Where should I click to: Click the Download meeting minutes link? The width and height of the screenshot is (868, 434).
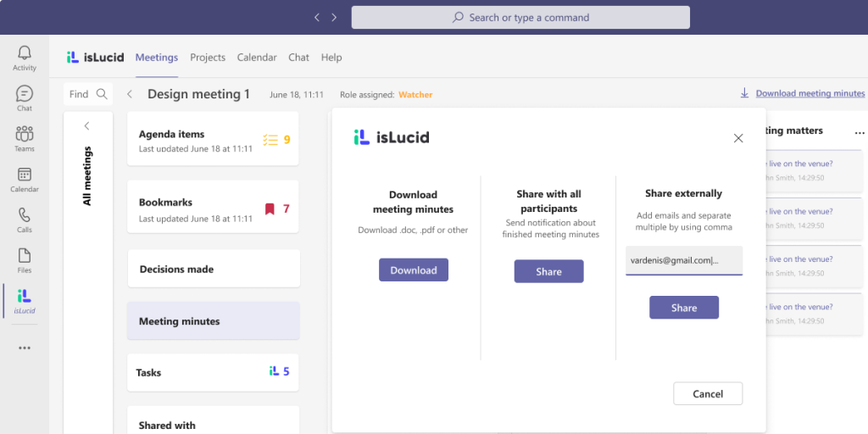tap(810, 93)
